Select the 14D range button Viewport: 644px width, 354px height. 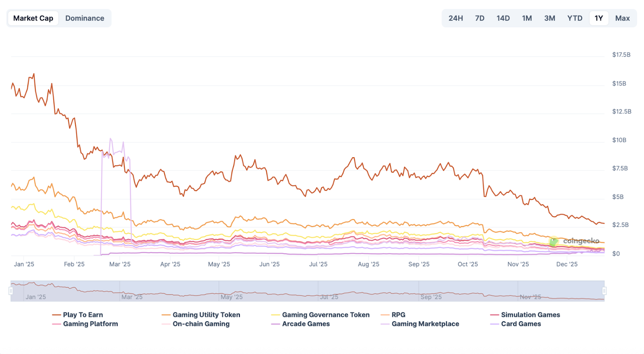pyautogui.click(x=503, y=18)
